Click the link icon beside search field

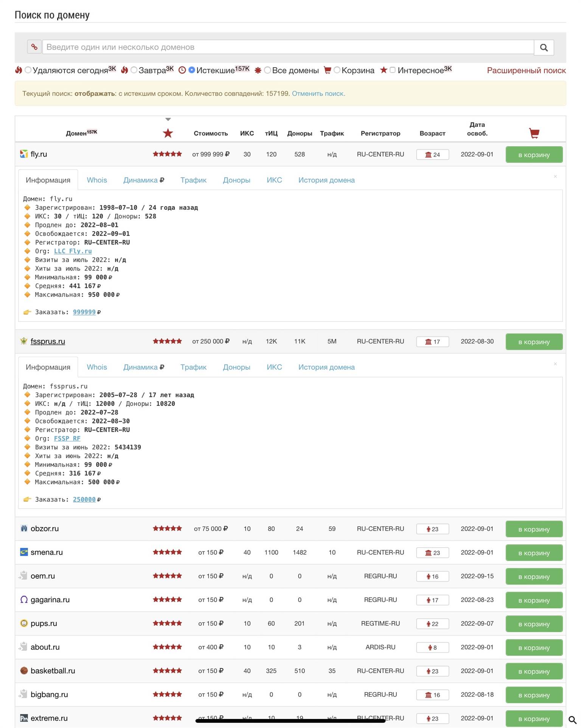coord(34,47)
